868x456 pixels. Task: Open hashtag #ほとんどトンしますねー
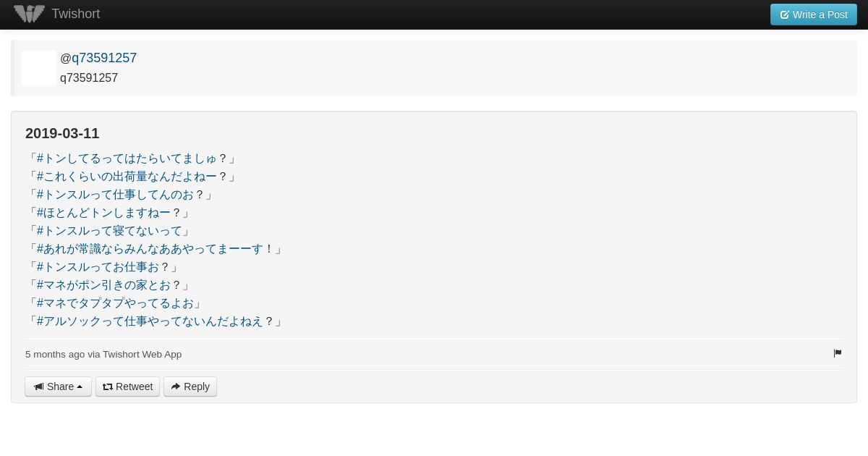coord(103,213)
